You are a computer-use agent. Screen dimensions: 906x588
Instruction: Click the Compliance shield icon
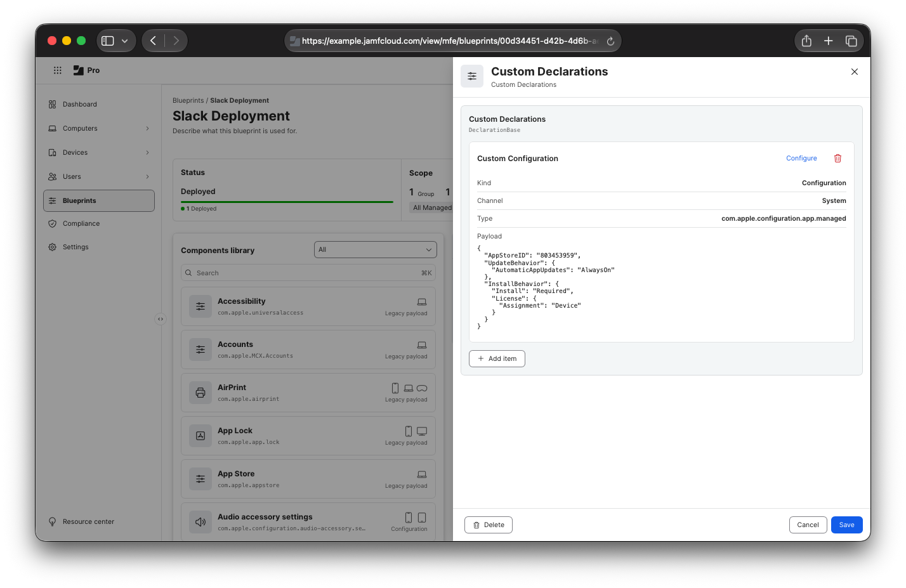pyautogui.click(x=53, y=223)
